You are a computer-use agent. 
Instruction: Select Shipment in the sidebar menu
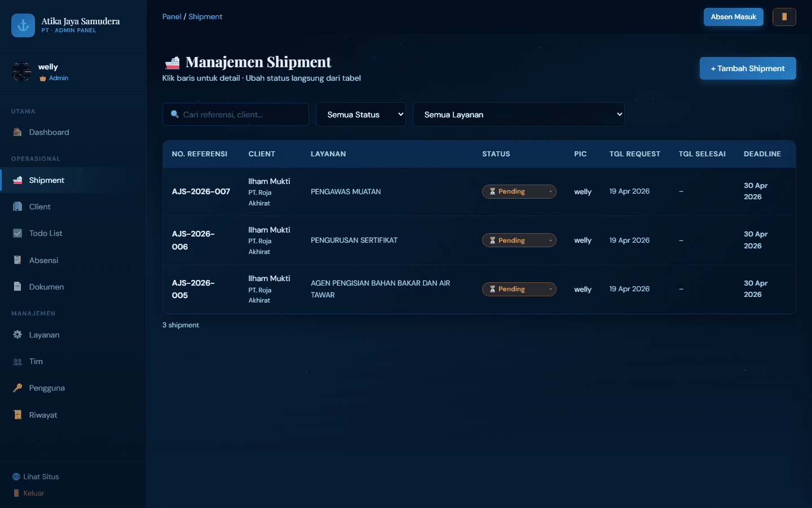73,180
